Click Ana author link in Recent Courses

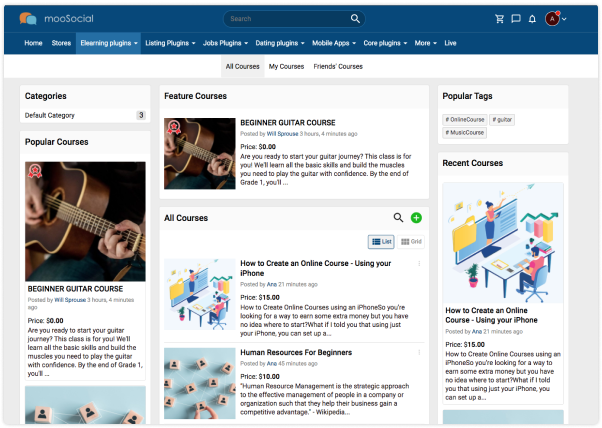tap(477, 332)
